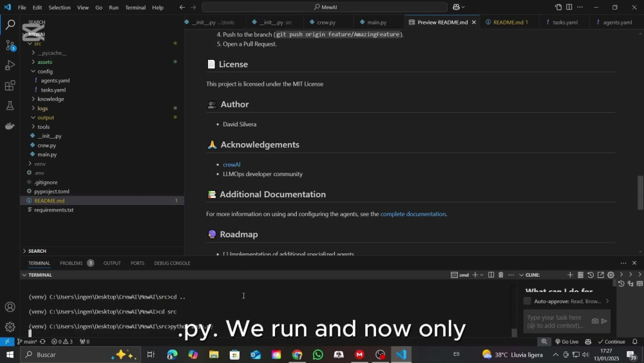Click the README preview vertical scrollbar thumb
The width and height of the screenshot is (644, 363).
[x=640, y=192]
